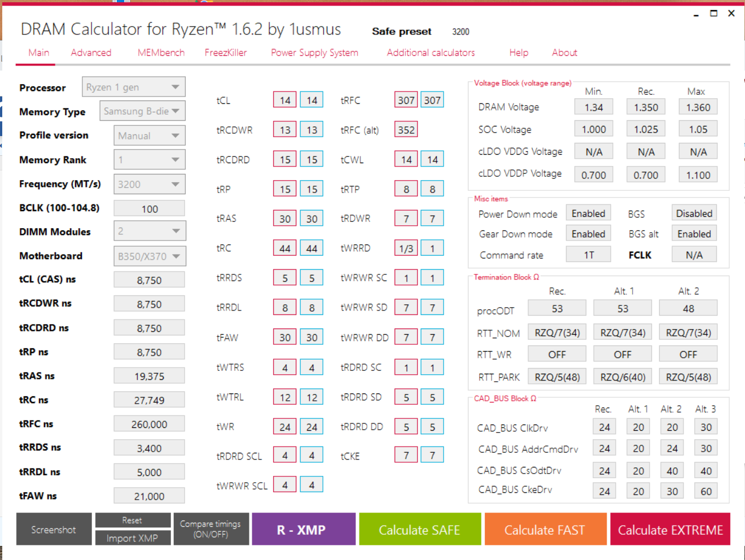Click the red tWRRD 1/3 box

pyautogui.click(x=406, y=248)
